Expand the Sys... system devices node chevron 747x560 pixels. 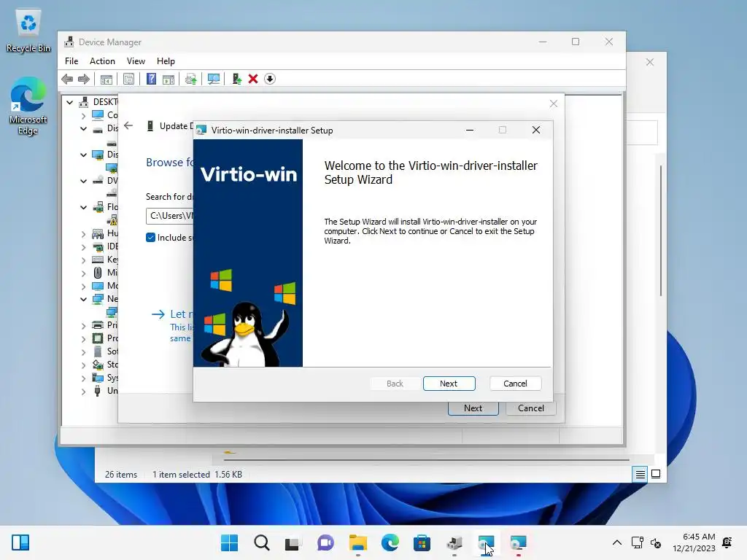pyautogui.click(x=83, y=378)
